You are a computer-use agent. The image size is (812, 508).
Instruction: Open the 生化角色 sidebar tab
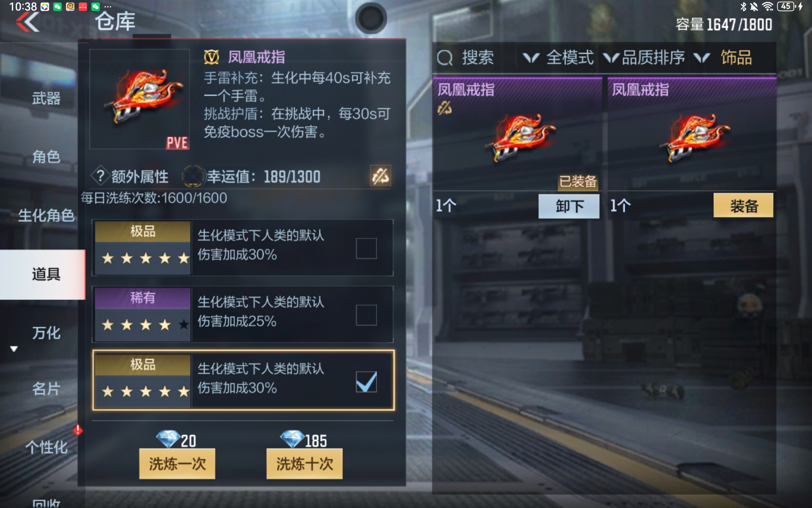pyautogui.click(x=46, y=215)
